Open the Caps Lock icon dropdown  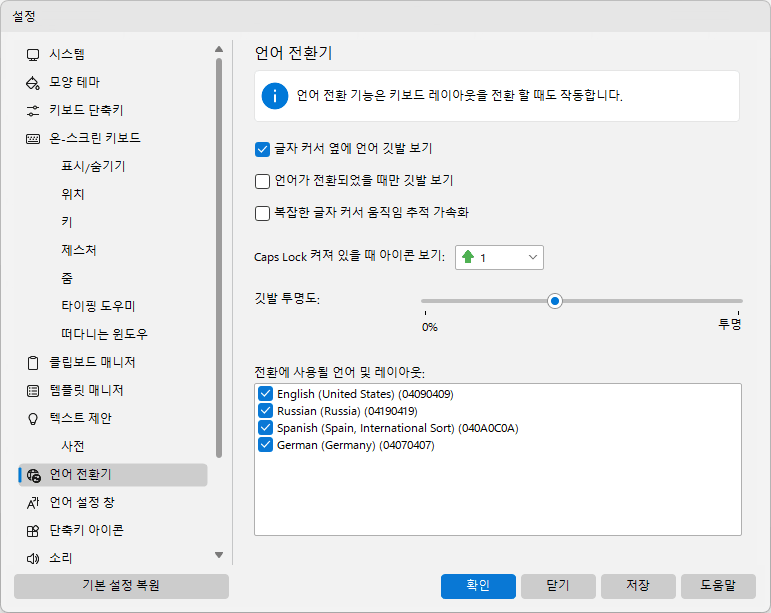(499, 257)
